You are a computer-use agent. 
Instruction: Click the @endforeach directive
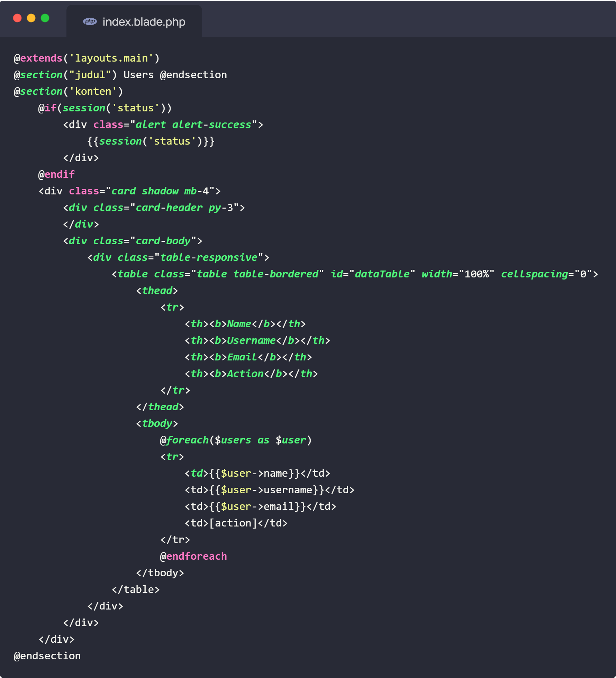tap(193, 556)
